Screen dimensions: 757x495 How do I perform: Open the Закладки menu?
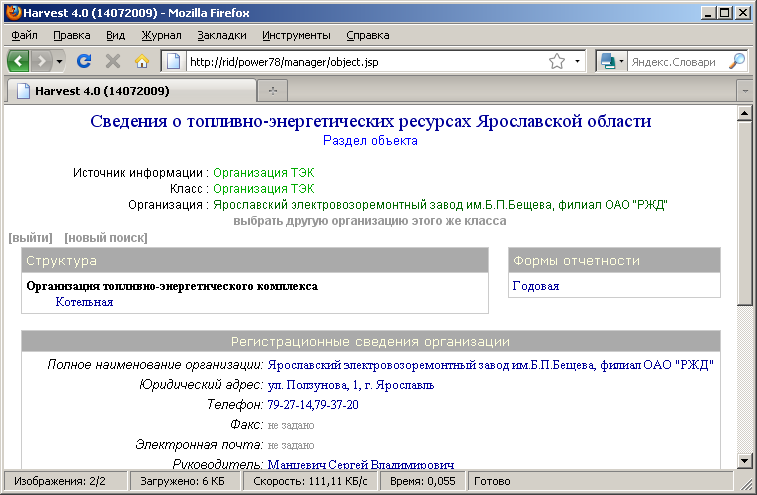click(x=222, y=35)
